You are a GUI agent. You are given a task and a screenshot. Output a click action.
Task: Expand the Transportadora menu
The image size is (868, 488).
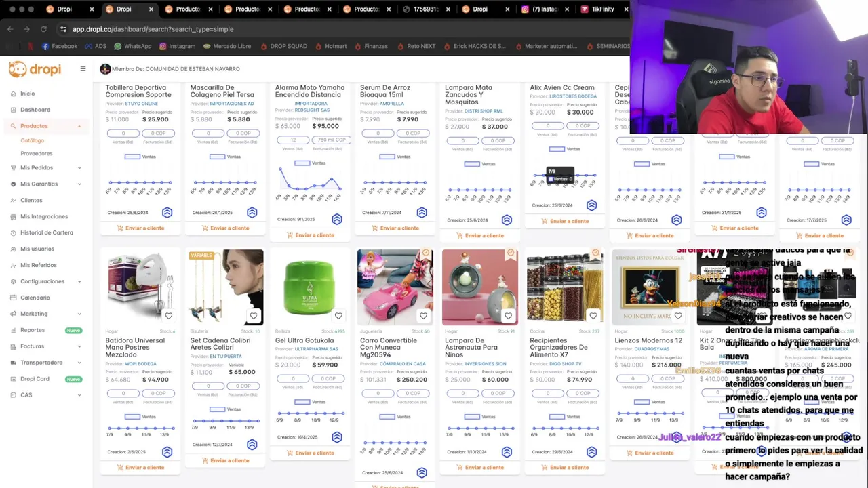(79, 363)
